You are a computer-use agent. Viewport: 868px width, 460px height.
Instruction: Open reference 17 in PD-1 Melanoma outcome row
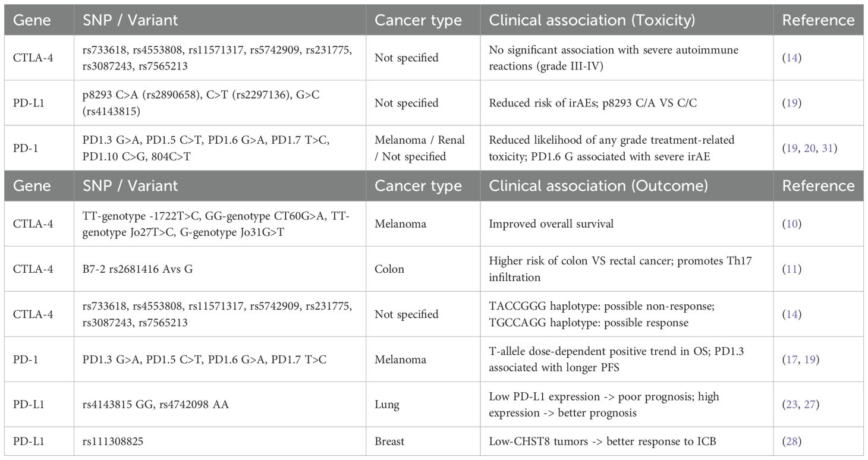coord(793,360)
